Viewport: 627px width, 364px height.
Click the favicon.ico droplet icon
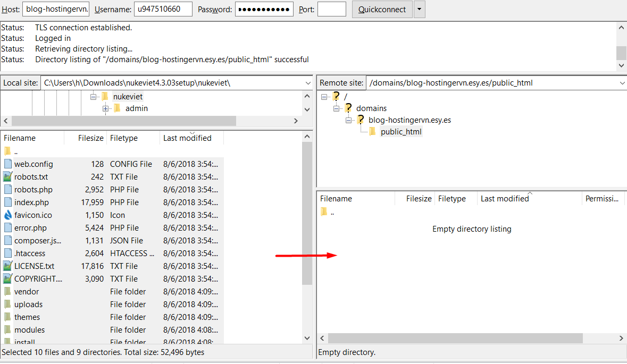(x=7, y=215)
